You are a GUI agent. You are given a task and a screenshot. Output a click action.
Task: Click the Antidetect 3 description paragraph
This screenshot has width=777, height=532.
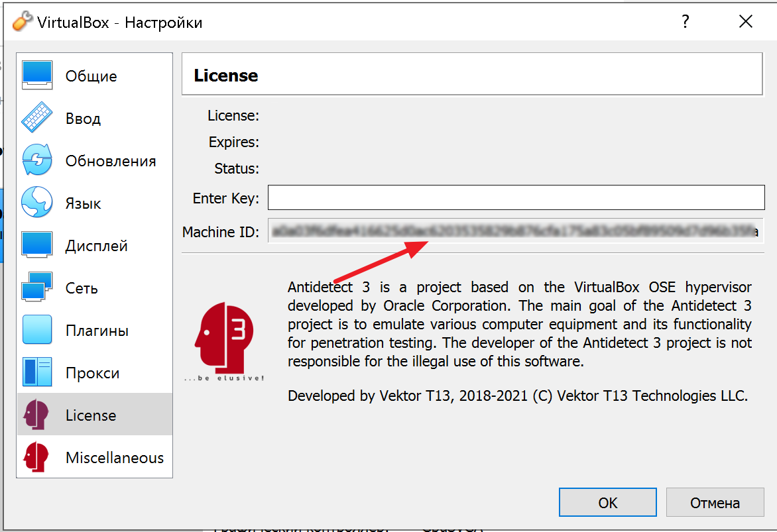click(x=519, y=325)
